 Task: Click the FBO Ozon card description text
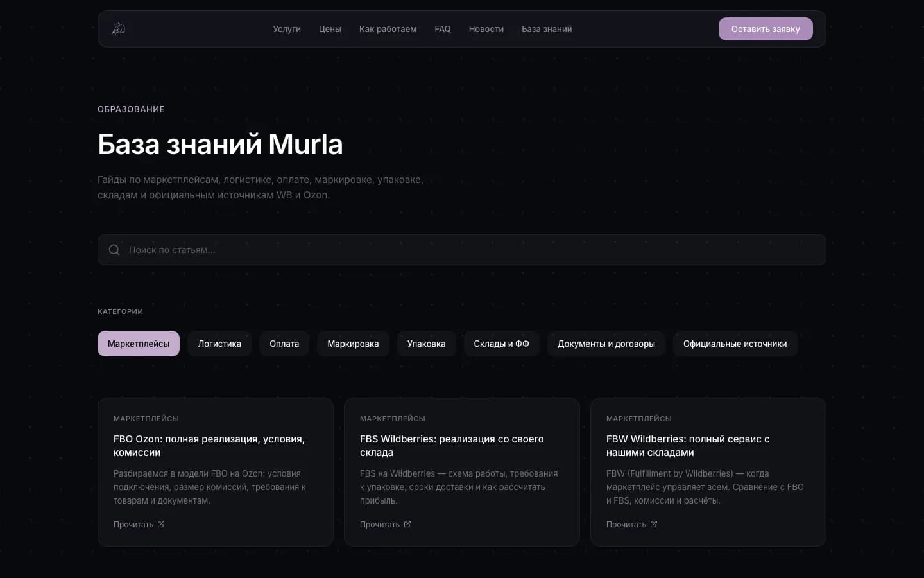(x=210, y=487)
